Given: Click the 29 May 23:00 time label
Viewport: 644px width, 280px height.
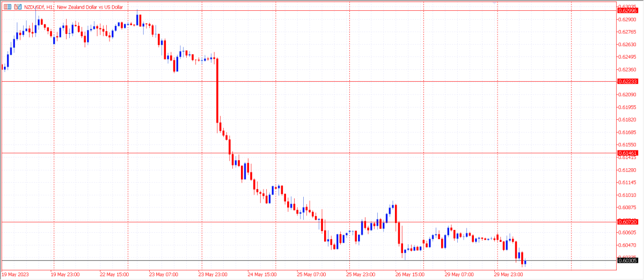Looking at the screenshot, I should pyautogui.click(x=509, y=275).
